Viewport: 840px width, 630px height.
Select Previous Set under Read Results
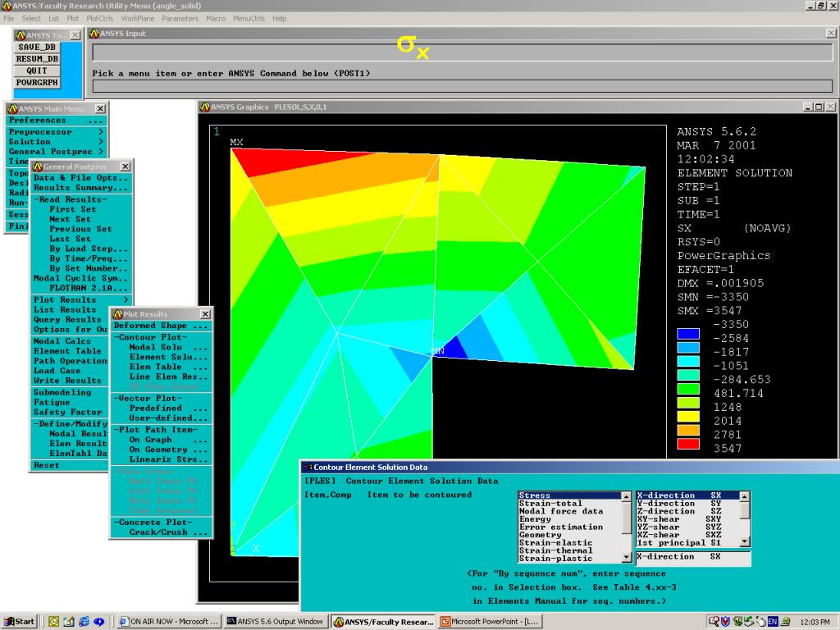[x=81, y=229]
